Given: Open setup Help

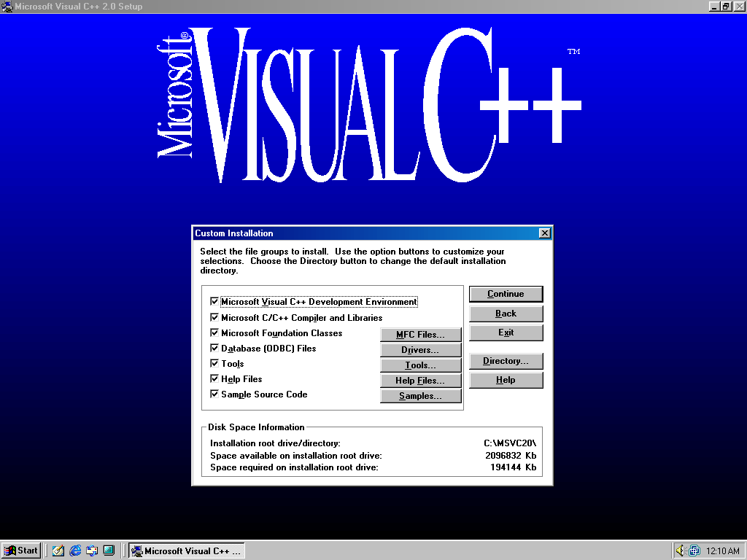Looking at the screenshot, I should click(x=506, y=380).
